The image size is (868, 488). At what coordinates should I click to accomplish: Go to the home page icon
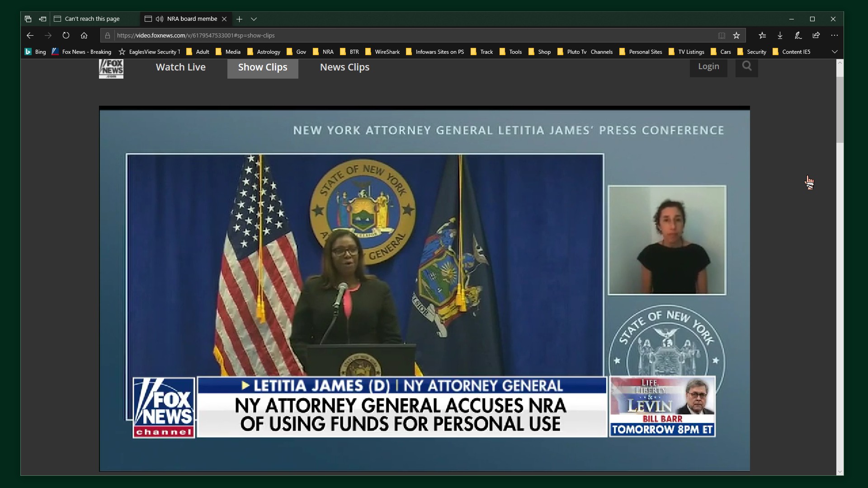[84, 35]
